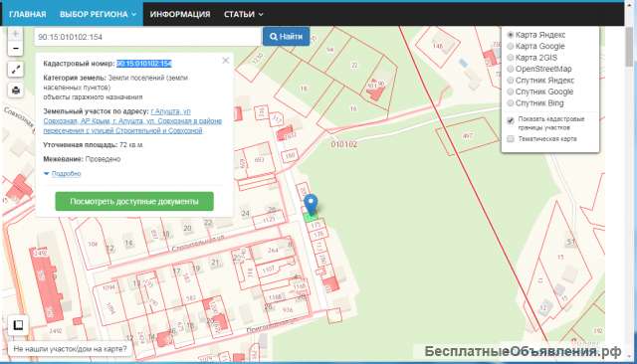Open the land plot address link г Алушта
The image size is (637, 364).
point(132,121)
